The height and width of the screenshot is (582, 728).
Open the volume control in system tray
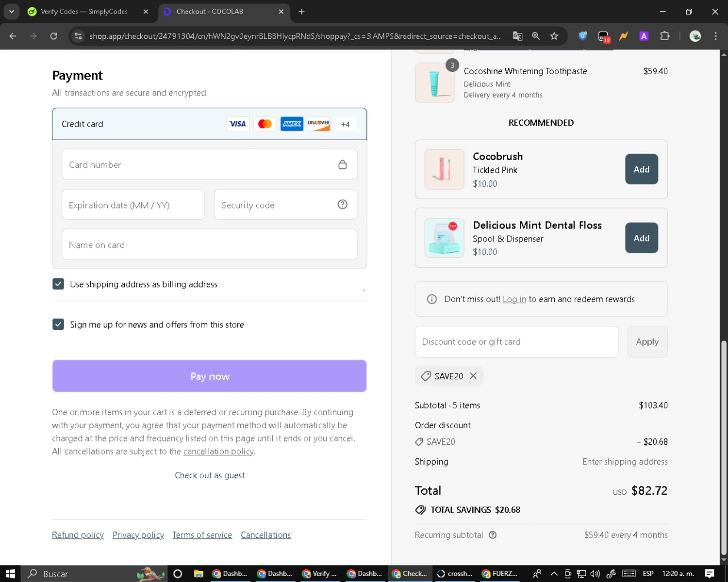[x=595, y=574]
